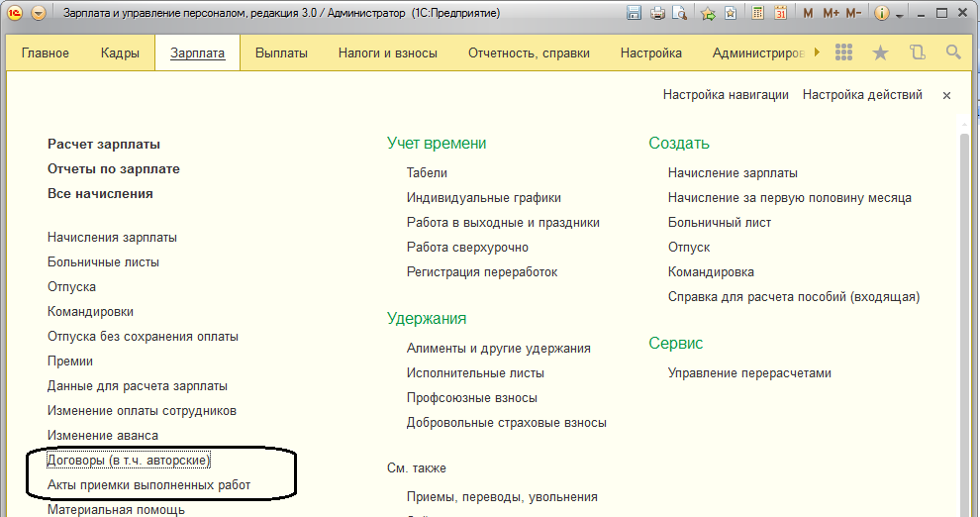Image resolution: width=980 pixels, height=517 pixels.
Task: Switch to the Кадры section
Action: 120,53
